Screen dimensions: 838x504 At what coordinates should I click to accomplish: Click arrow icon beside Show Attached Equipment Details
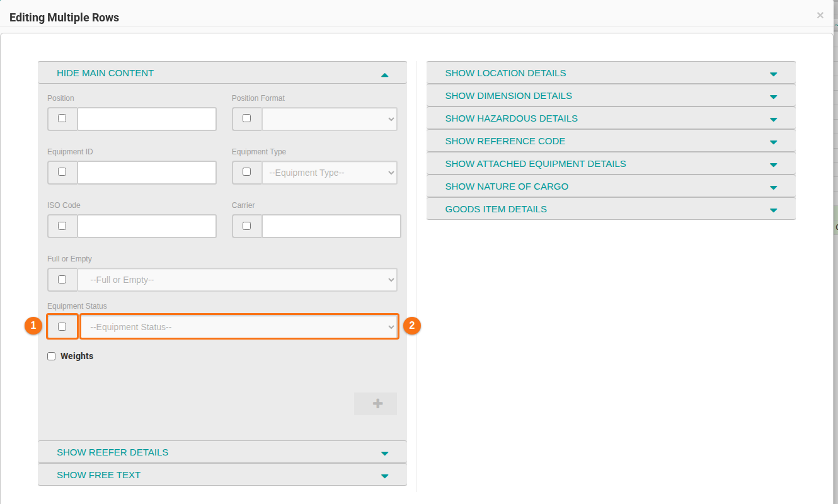click(774, 165)
